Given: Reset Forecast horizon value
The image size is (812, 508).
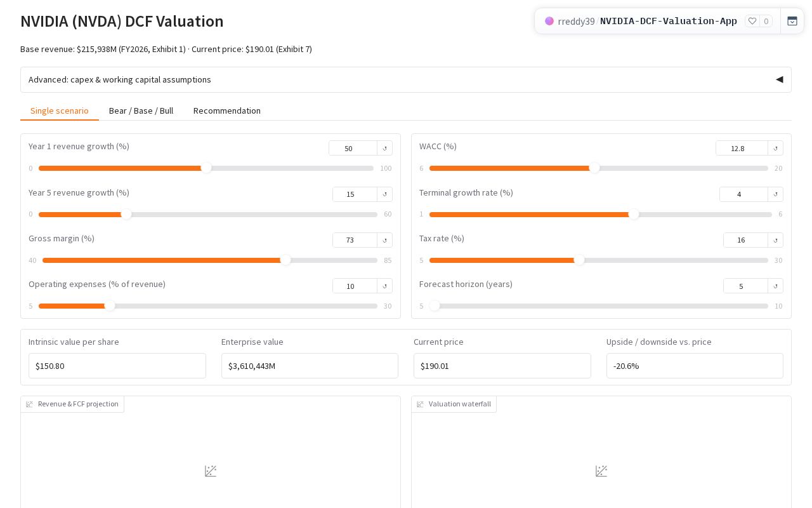Looking at the screenshot, I should point(775,286).
